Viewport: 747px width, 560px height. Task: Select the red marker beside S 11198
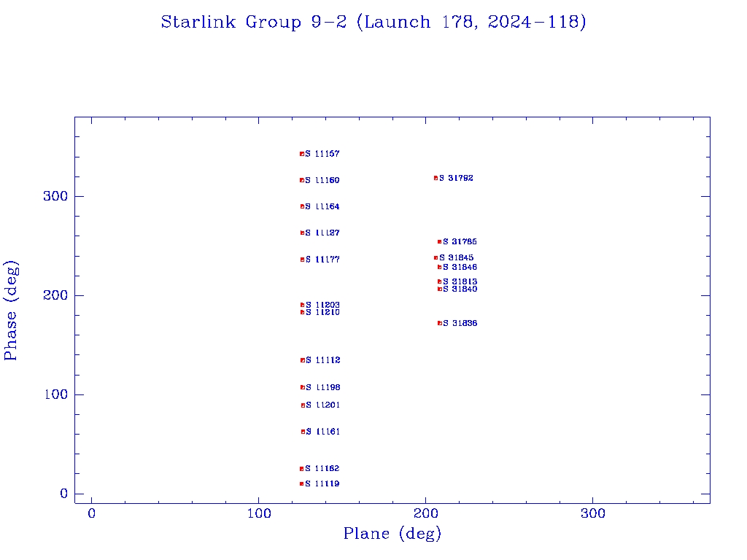coord(303,387)
